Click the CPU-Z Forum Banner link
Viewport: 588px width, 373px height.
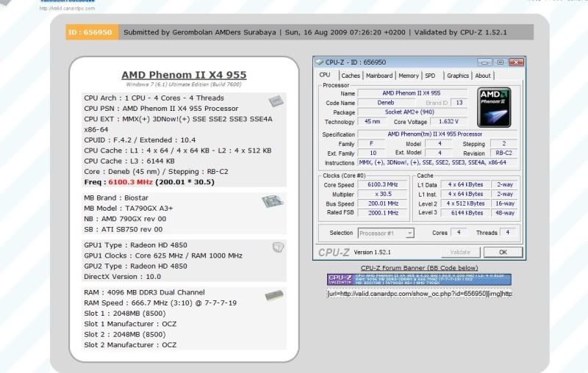(419, 268)
